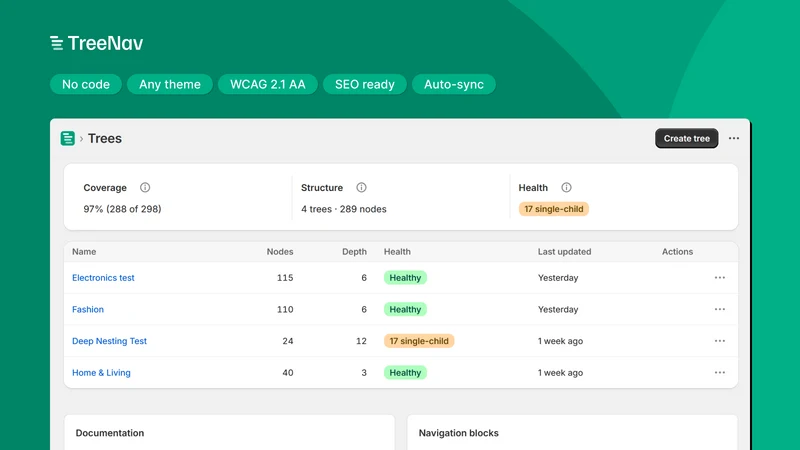Click the Coverage label
The width and height of the screenshot is (800, 450).
click(x=105, y=187)
